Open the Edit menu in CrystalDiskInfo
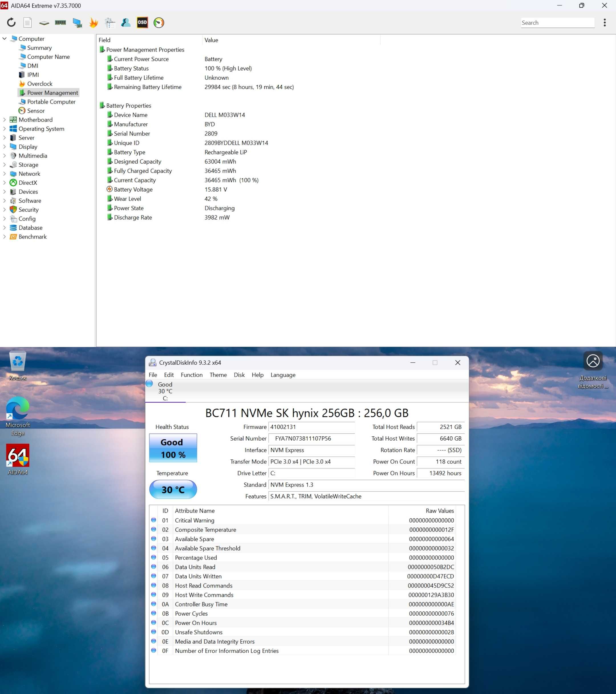Image resolution: width=616 pixels, height=694 pixels. coord(169,375)
